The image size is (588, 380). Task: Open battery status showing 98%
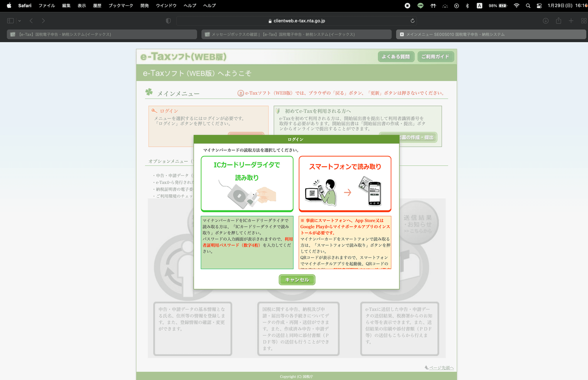[498, 5]
